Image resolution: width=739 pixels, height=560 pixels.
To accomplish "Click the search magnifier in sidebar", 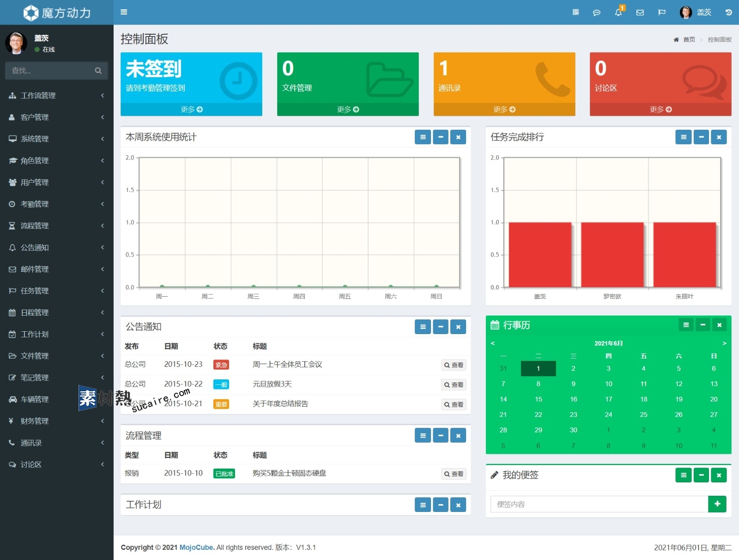I will pyautogui.click(x=98, y=71).
